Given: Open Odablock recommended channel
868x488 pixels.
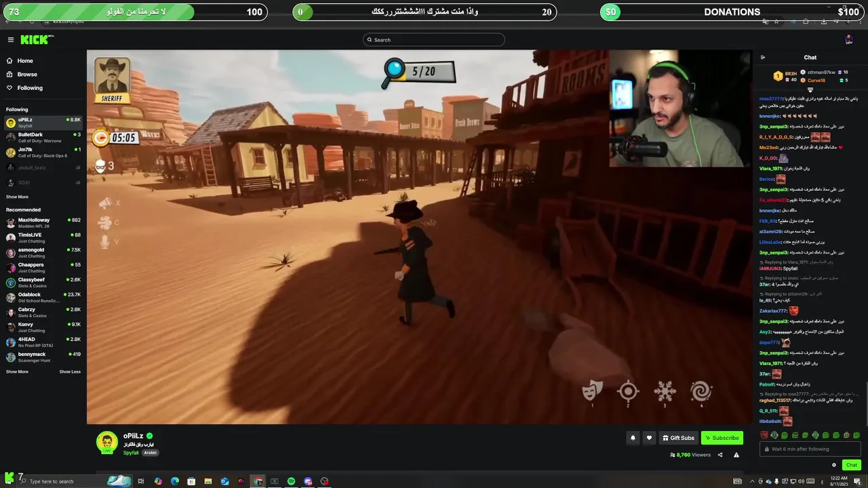Looking at the screenshot, I should tap(43, 298).
